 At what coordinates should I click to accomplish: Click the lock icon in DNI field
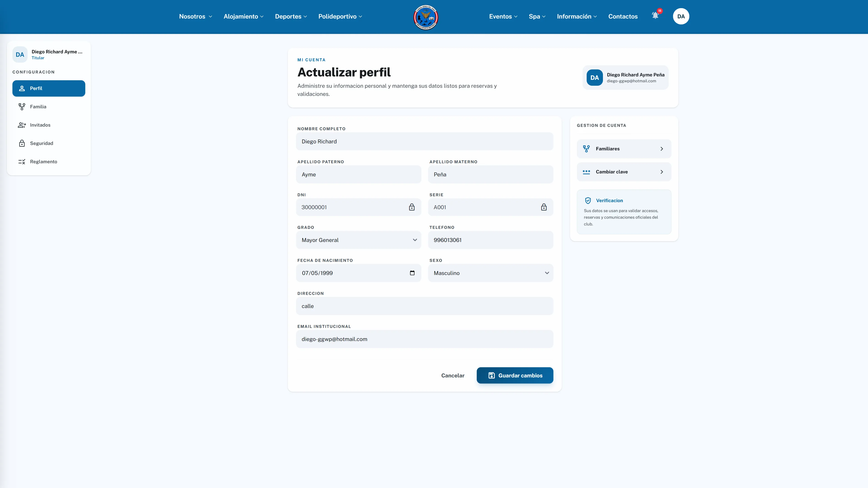(411, 207)
